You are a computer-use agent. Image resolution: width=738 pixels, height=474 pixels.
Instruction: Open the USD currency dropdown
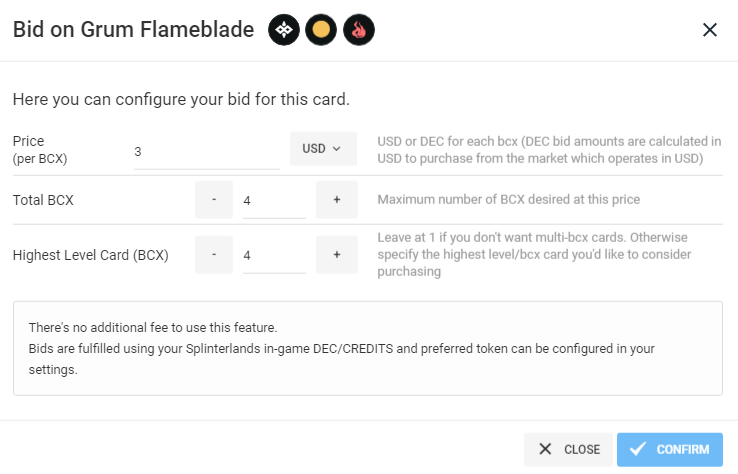[x=323, y=149]
